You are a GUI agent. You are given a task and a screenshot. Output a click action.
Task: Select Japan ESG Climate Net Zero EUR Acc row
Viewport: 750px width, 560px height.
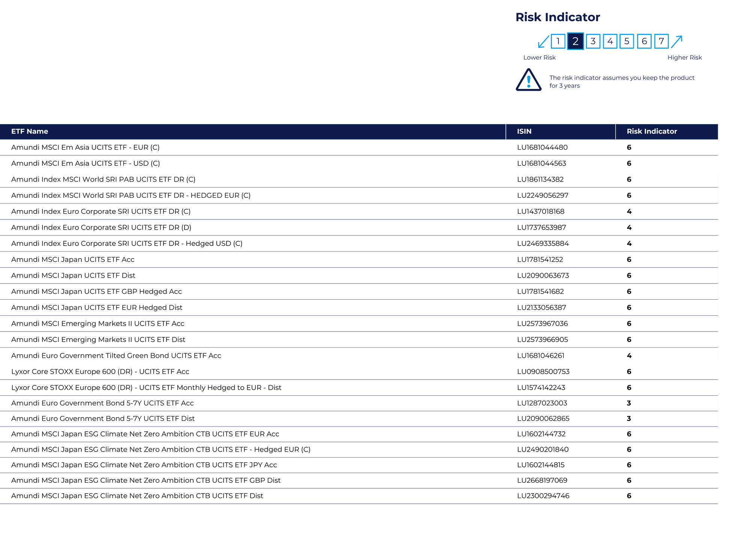(359, 434)
